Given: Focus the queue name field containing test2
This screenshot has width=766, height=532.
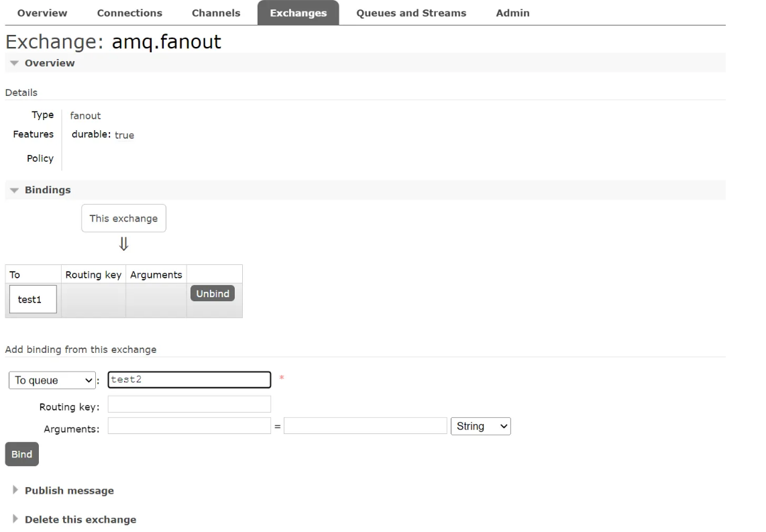Looking at the screenshot, I should (189, 380).
